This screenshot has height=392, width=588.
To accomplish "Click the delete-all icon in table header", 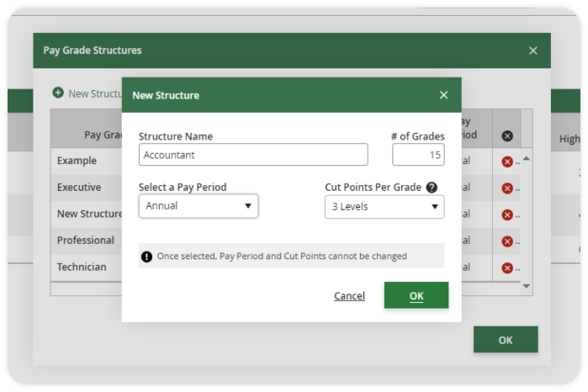I will coord(507,135).
